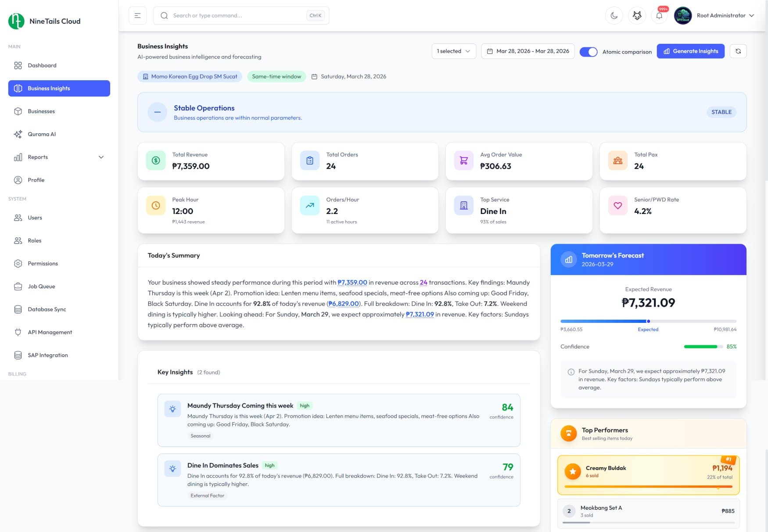Go to Dashboard in the sidebar
Image resolution: width=768 pixels, height=532 pixels.
point(42,65)
